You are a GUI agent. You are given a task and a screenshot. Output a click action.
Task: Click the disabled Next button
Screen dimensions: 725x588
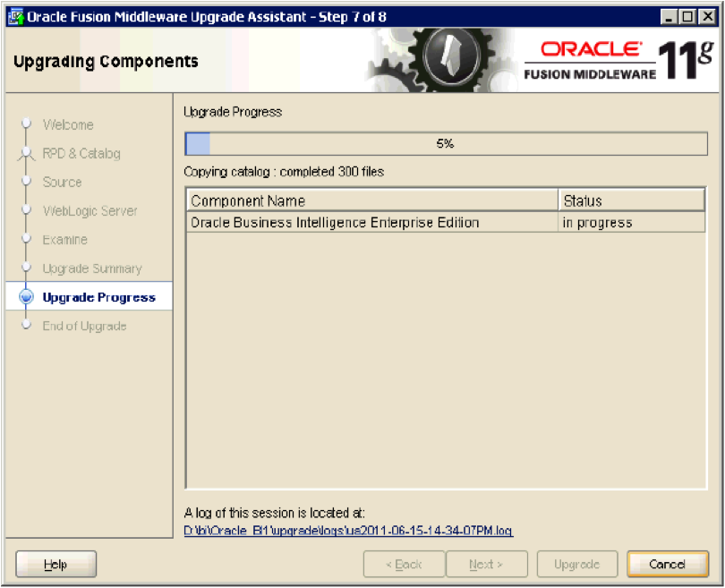point(486,564)
